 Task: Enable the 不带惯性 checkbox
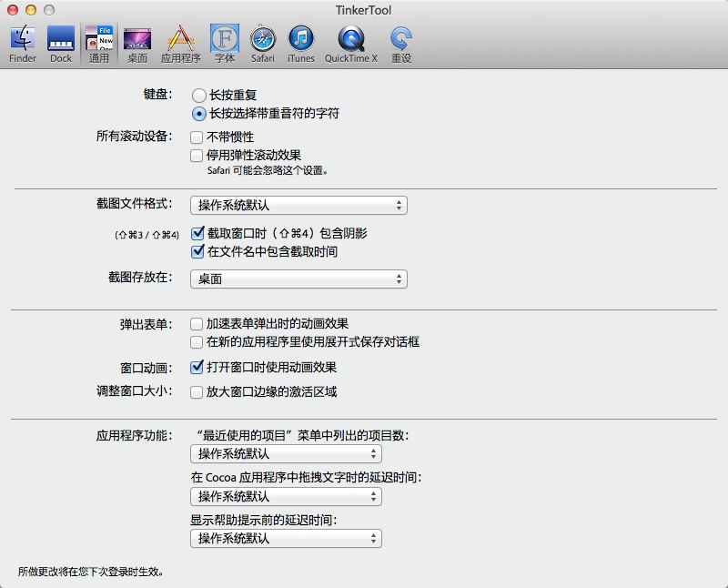click(197, 137)
